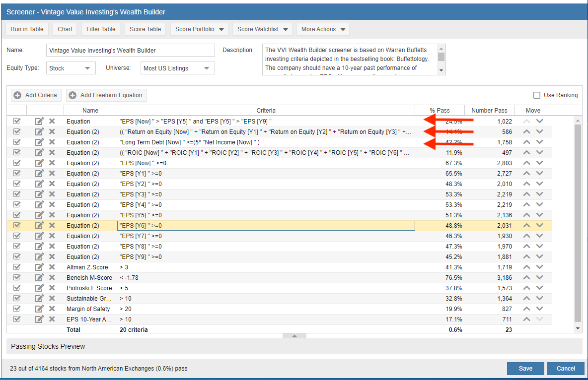The image size is (588, 380).
Task: Focus the screener Name field
Action: point(131,50)
